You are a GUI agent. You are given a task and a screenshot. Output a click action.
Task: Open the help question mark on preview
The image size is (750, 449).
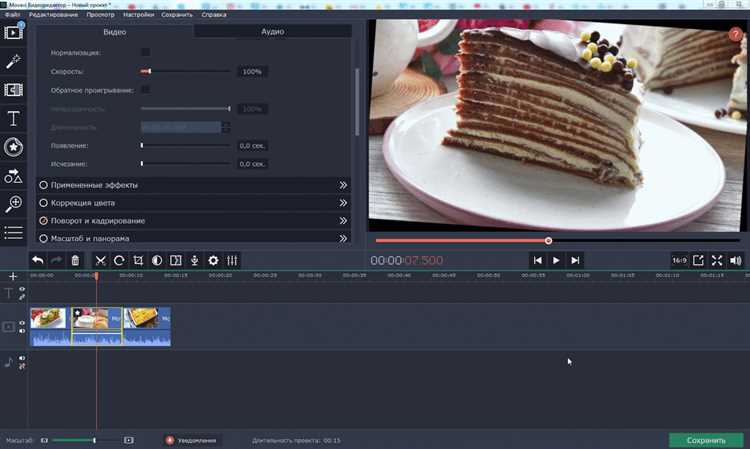coord(735,34)
